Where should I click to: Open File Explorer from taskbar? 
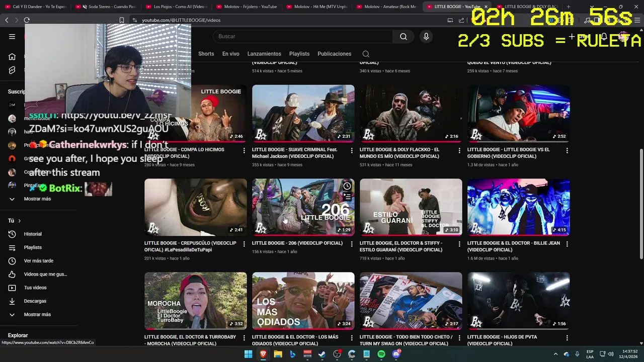point(278,354)
